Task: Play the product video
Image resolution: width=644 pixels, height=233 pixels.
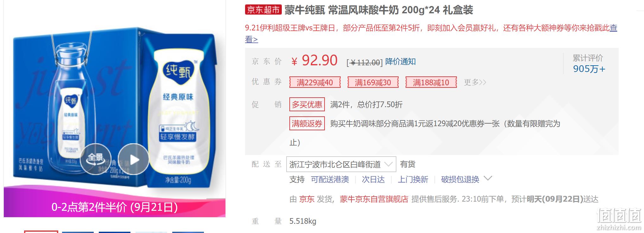Action: pyautogui.click(x=133, y=159)
